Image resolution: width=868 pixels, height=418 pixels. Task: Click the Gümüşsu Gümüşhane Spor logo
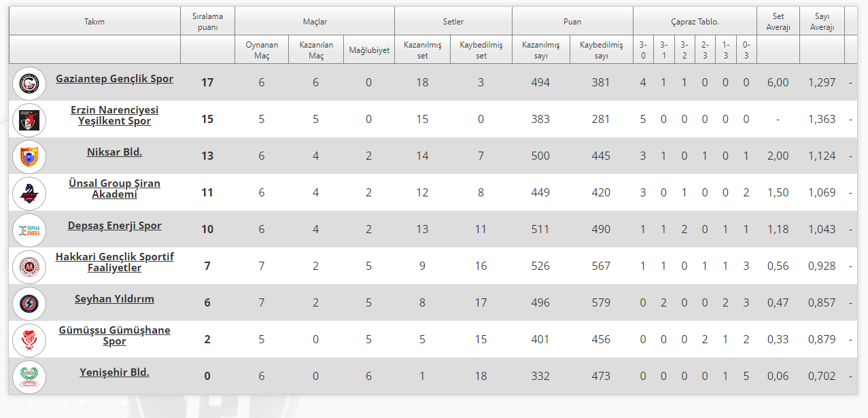(x=29, y=340)
